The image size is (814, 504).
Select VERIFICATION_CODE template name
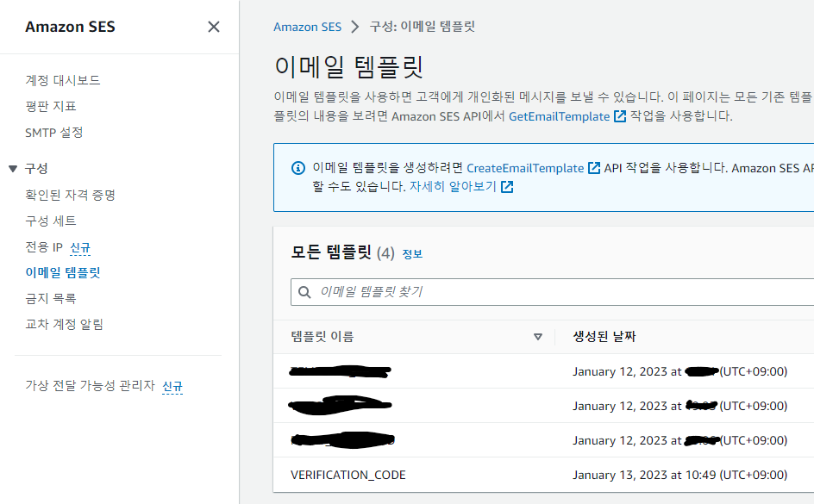pos(348,475)
